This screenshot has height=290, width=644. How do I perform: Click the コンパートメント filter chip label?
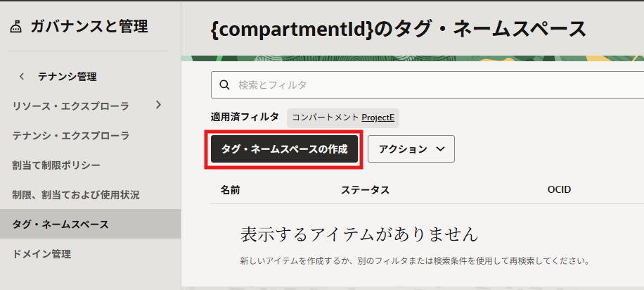(326, 118)
